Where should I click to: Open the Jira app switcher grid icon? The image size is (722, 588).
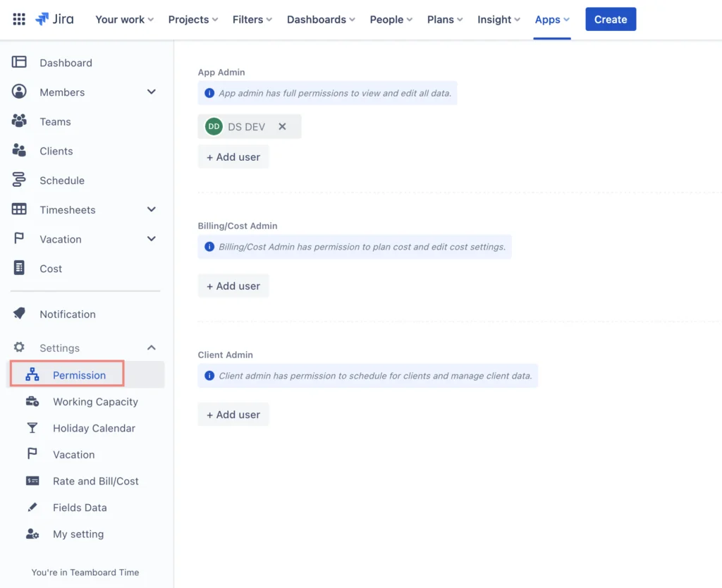(19, 19)
